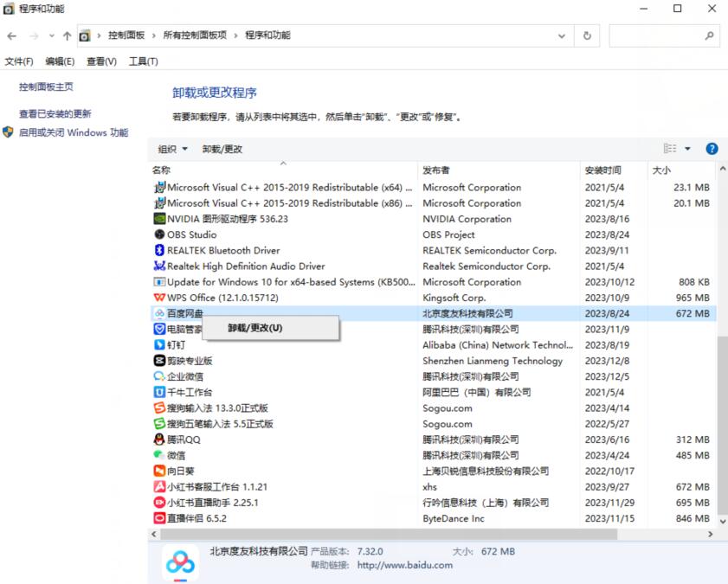This screenshot has width=728, height=584.
Task: Click the OBS Studio icon
Action: coord(159,234)
